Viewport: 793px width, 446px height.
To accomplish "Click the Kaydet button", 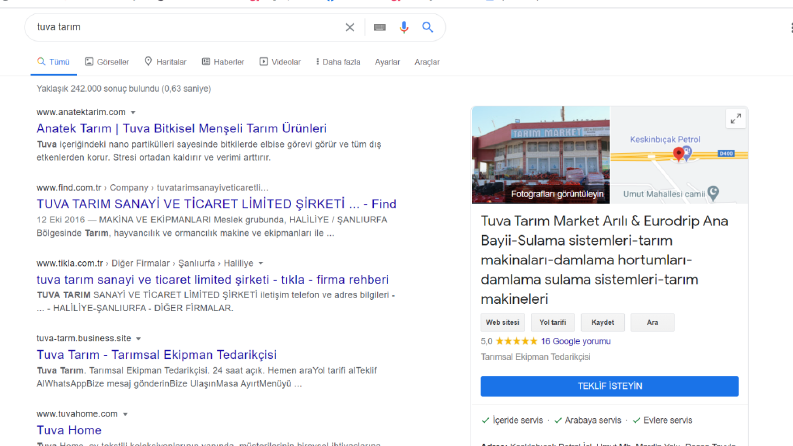I will pos(603,323).
